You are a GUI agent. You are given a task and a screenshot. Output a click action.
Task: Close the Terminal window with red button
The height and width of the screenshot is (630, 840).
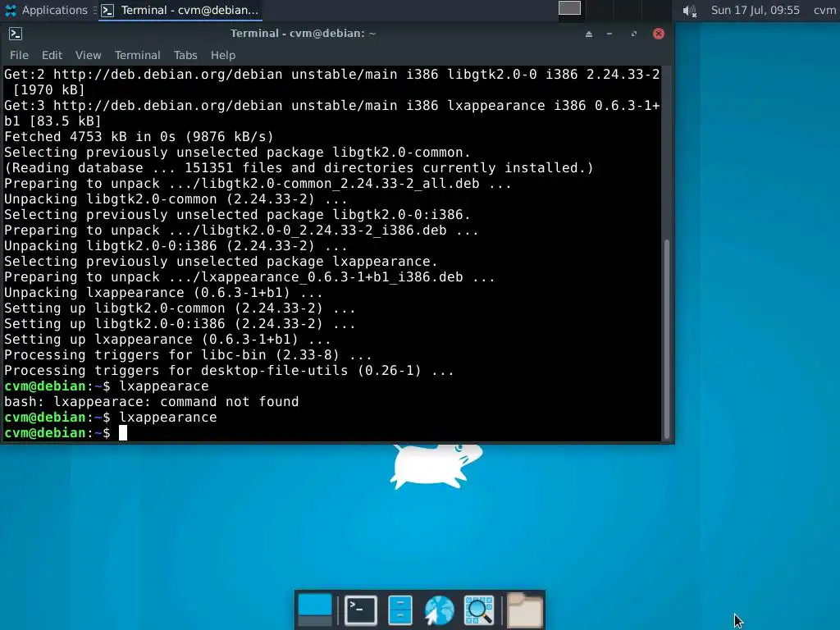(659, 34)
